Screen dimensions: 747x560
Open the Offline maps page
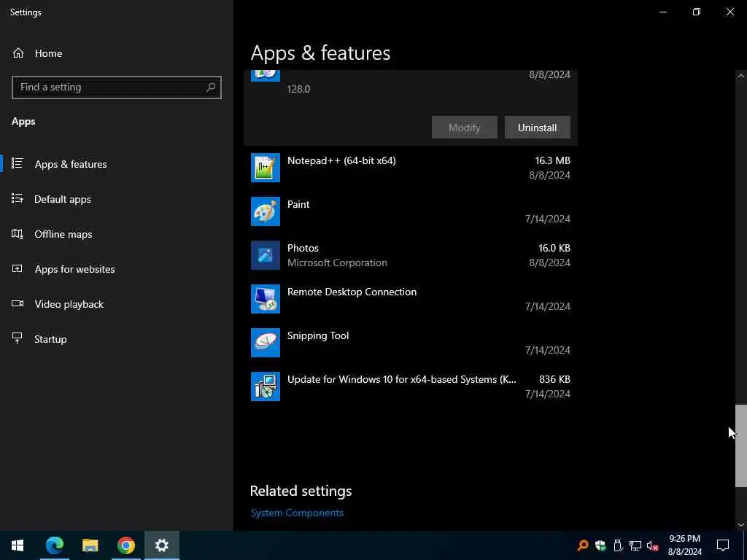point(63,234)
